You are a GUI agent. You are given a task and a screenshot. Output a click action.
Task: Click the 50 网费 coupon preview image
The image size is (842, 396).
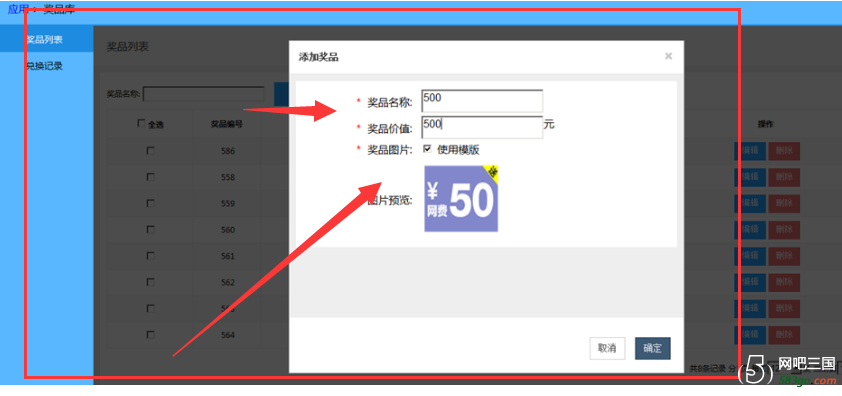(461, 198)
